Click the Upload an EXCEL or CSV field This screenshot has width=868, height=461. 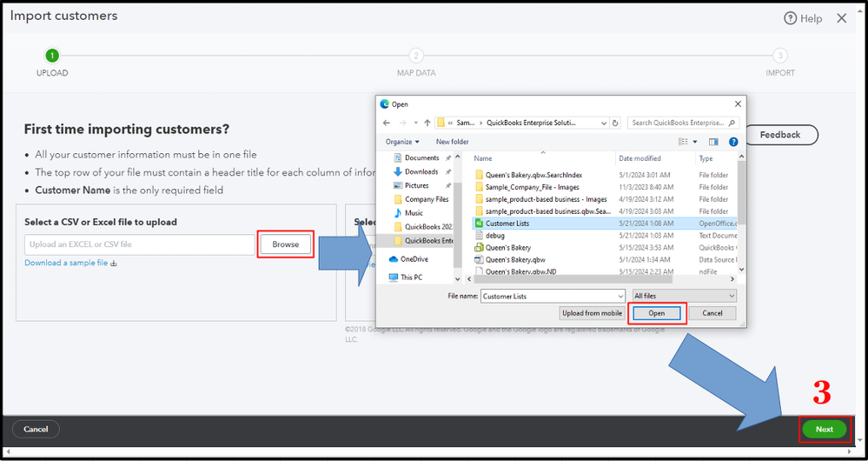pos(140,244)
